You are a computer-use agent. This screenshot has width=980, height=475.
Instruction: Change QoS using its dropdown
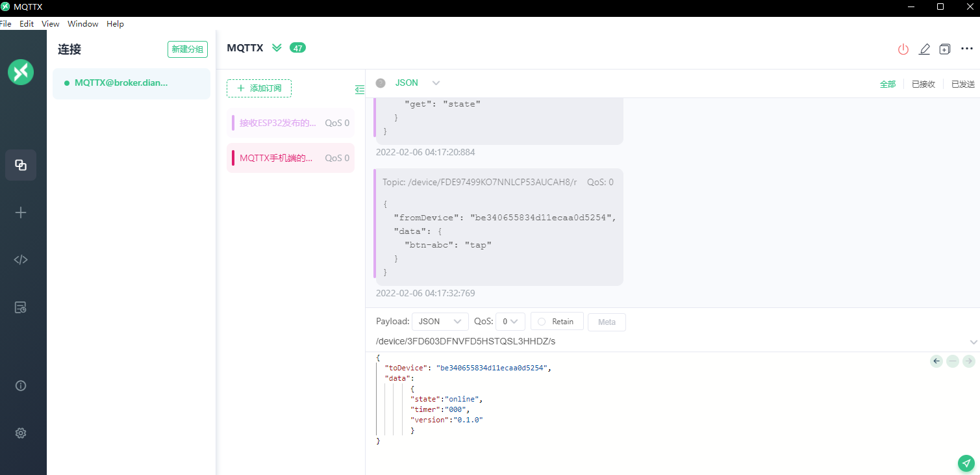[510, 321]
